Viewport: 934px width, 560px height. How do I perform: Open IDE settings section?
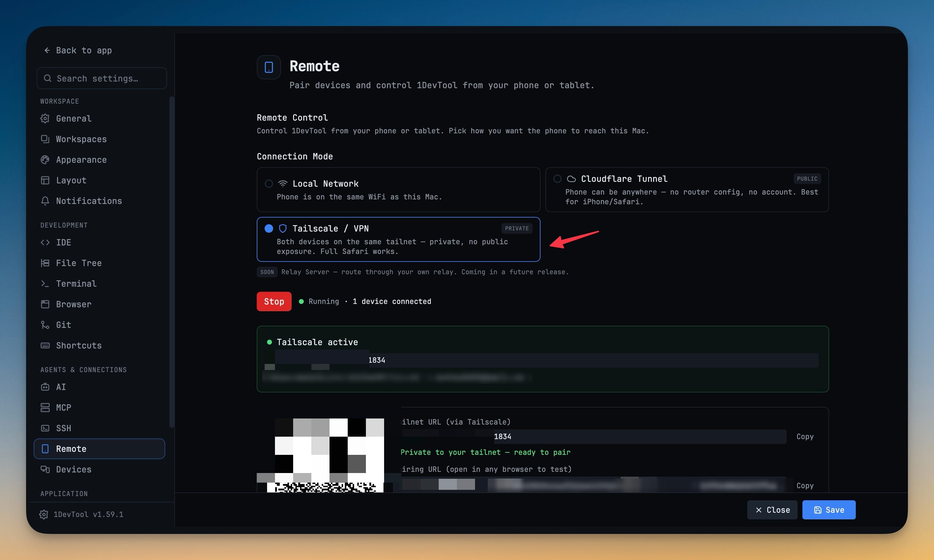coord(99,242)
